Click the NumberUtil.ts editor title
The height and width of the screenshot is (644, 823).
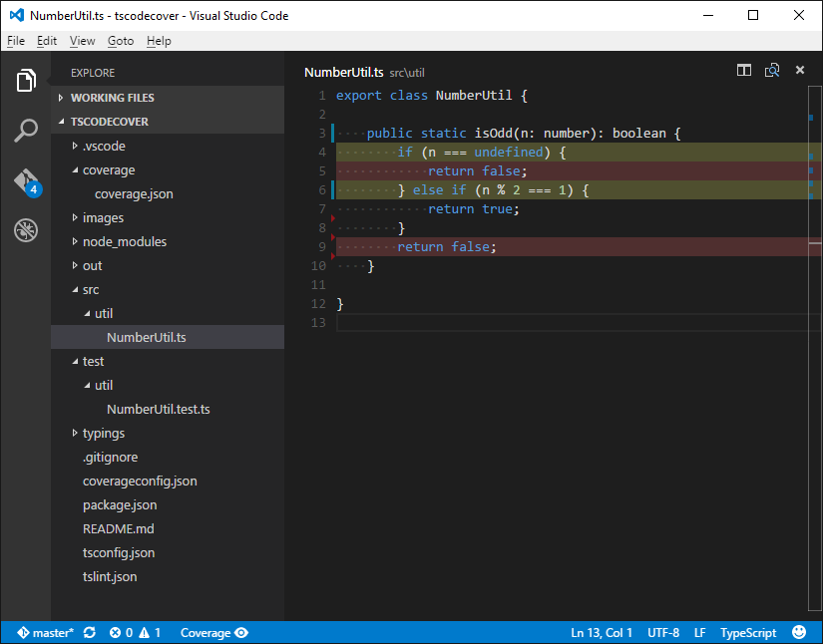[x=344, y=73]
